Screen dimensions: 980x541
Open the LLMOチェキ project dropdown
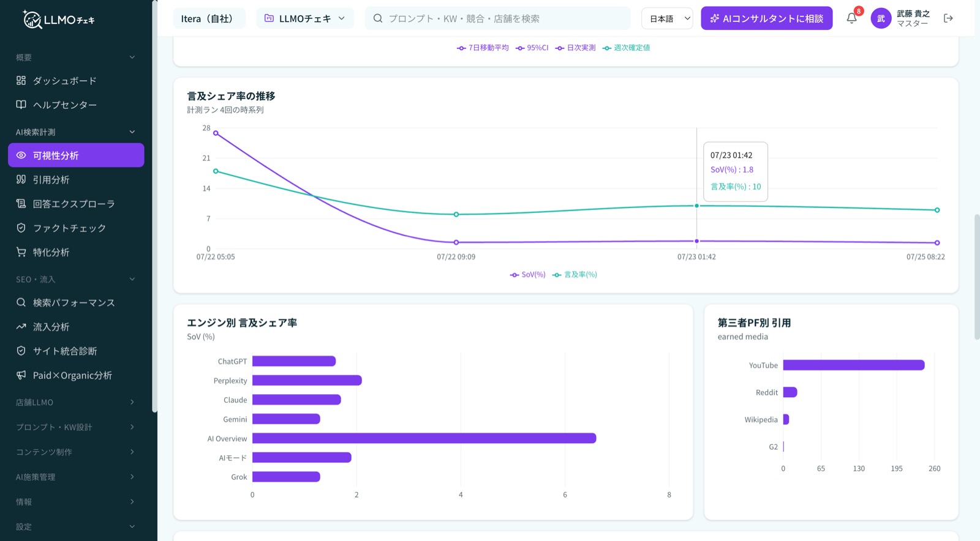point(305,18)
